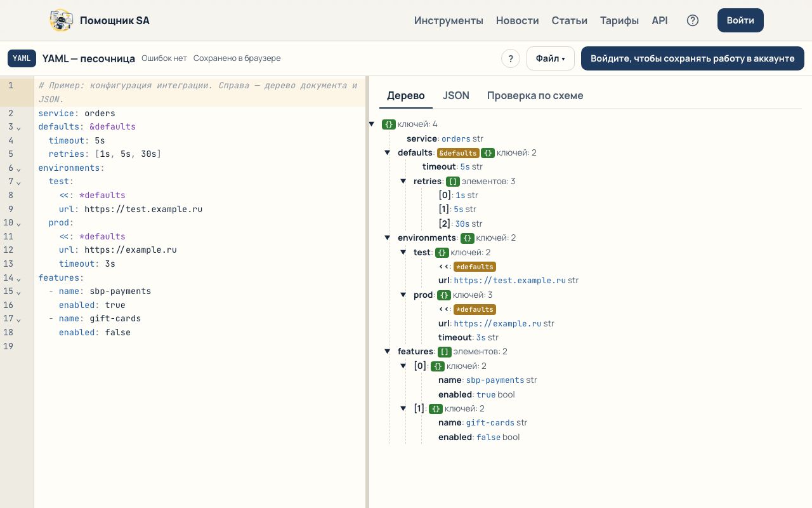
Task: Click the Помощник SA robot logo
Action: point(62,20)
